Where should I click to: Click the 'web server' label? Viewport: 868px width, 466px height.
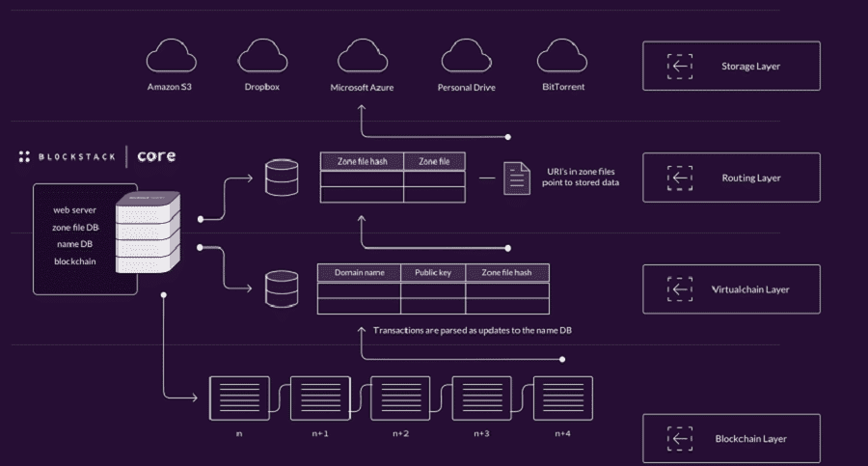point(74,210)
